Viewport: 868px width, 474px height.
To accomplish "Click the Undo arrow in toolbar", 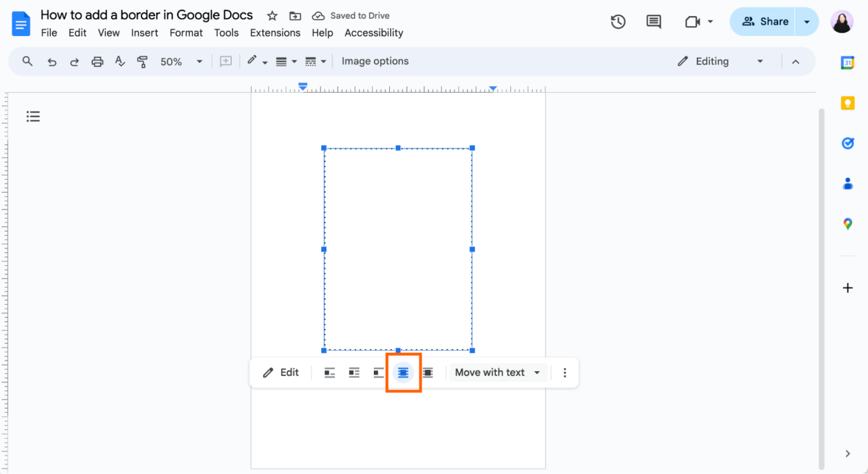I will click(x=52, y=61).
